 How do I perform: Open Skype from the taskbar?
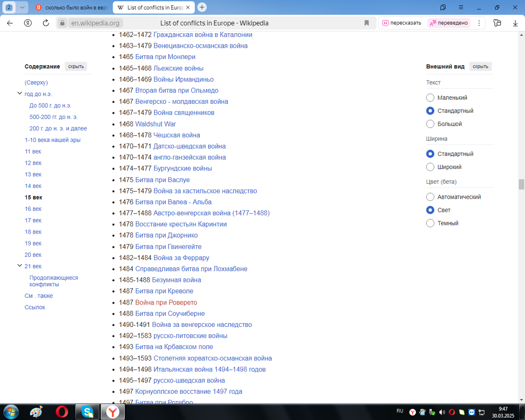pos(87,412)
